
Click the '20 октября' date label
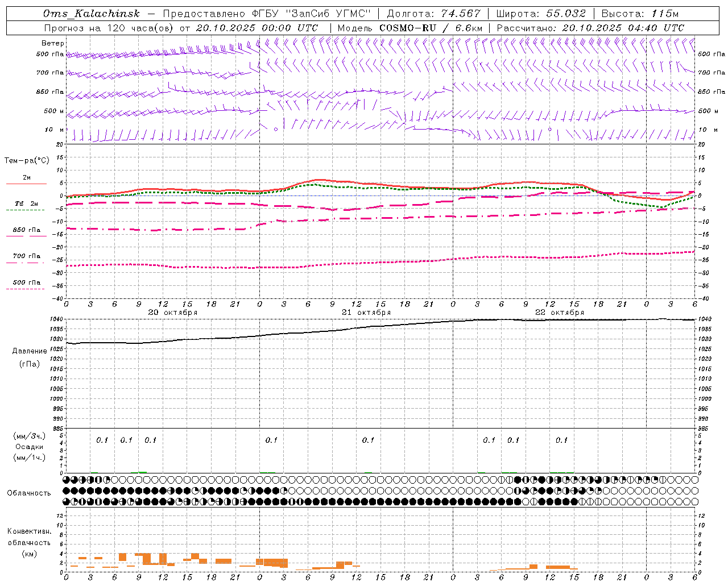tap(173, 313)
